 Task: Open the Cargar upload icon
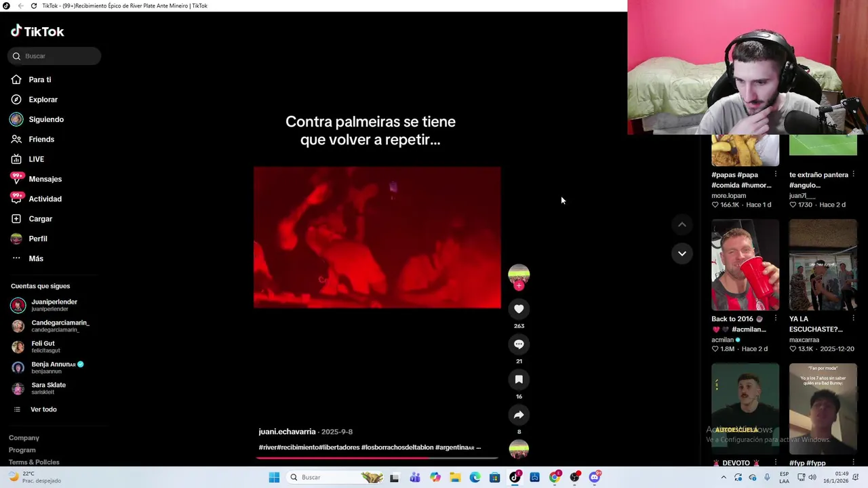(16, 219)
